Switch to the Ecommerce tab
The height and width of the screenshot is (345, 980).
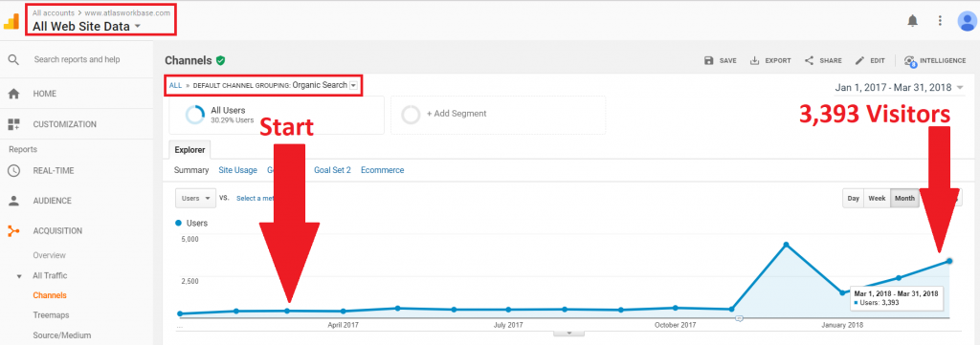point(383,170)
